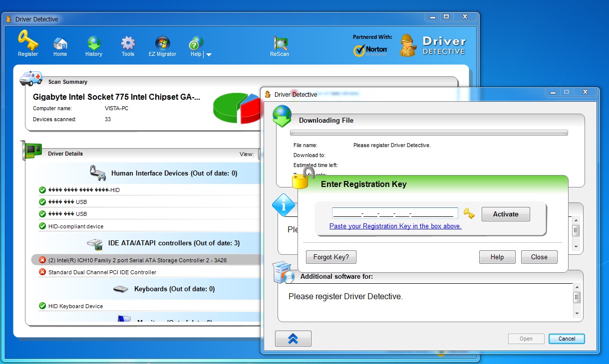Click the Activate button
Viewport: 609px width, 364px height.
(506, 214)
